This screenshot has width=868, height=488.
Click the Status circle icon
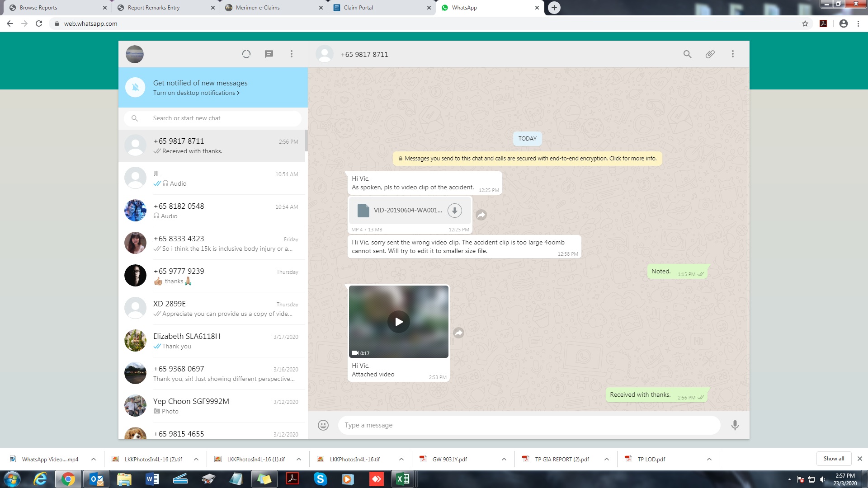[x=246, y=54]
